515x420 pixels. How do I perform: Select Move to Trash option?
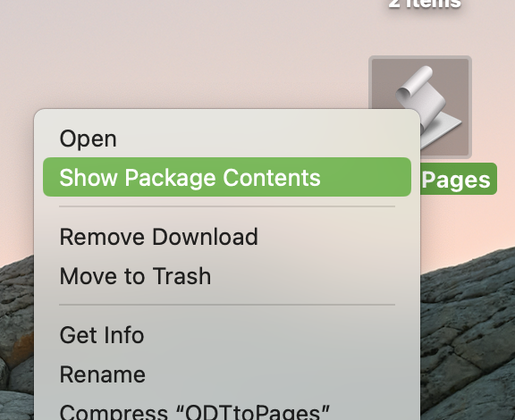[226, 276]
